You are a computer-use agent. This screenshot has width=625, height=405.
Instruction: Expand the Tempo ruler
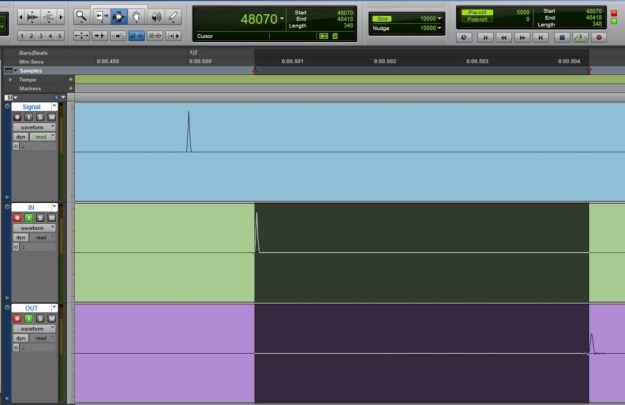click(10, 80)
